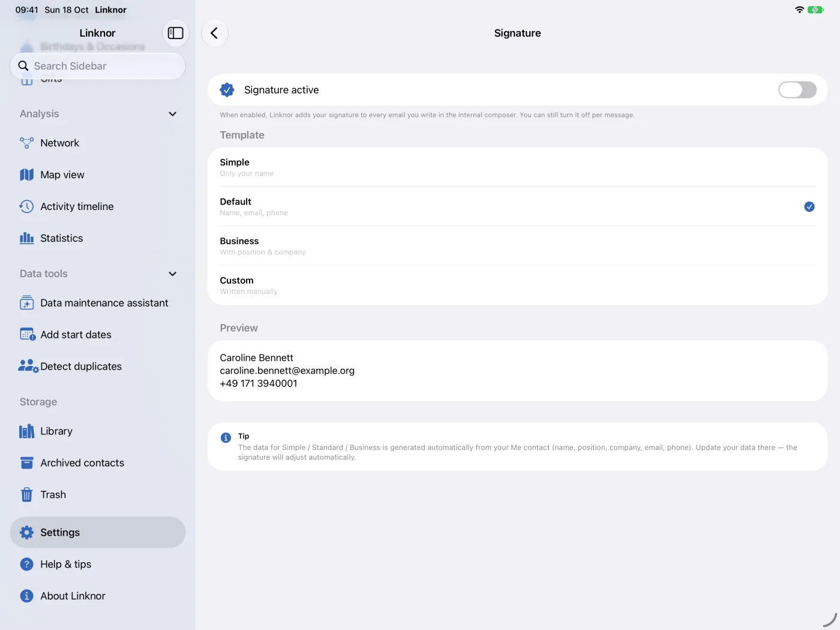Click the Network graph icon
This screenshot has width=840, height=630.
coord(26,143)
